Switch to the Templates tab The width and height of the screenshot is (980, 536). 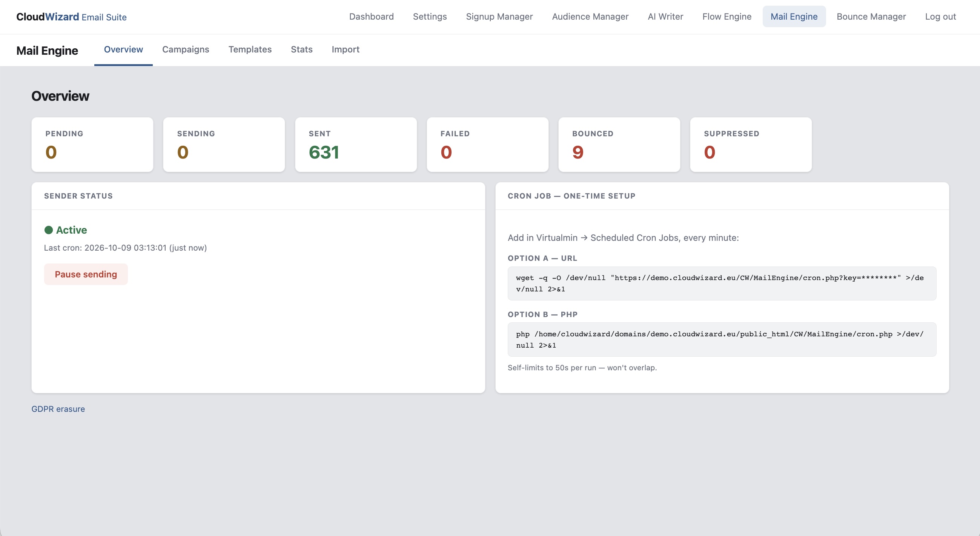250,49
